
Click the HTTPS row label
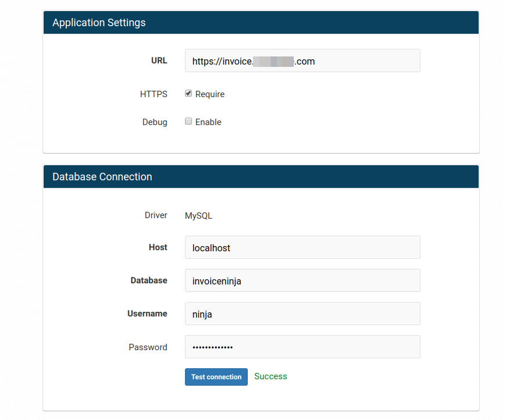[x=154, y=94]
